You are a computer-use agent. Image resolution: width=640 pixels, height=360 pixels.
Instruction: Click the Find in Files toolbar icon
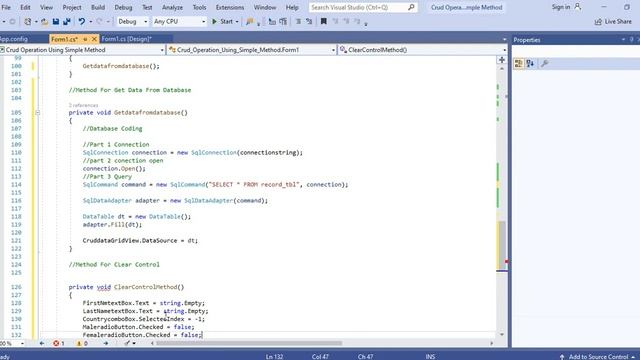click(249, 22)
